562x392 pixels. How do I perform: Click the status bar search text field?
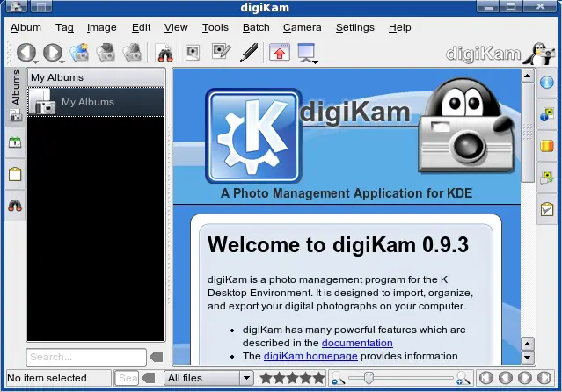pyautogui.click(x=127, y=378)
